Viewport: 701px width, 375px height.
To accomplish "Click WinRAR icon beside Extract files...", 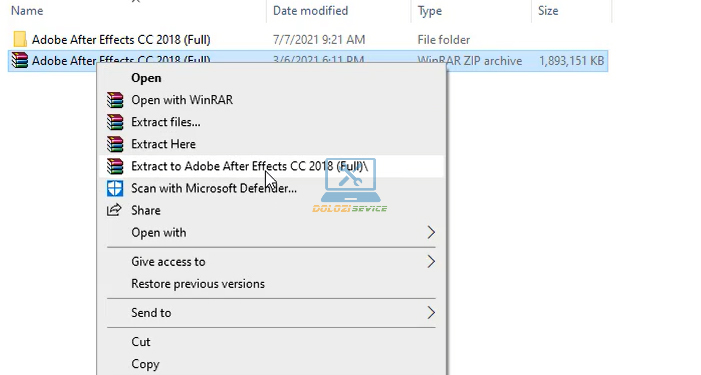I will (x=115, y=122).
